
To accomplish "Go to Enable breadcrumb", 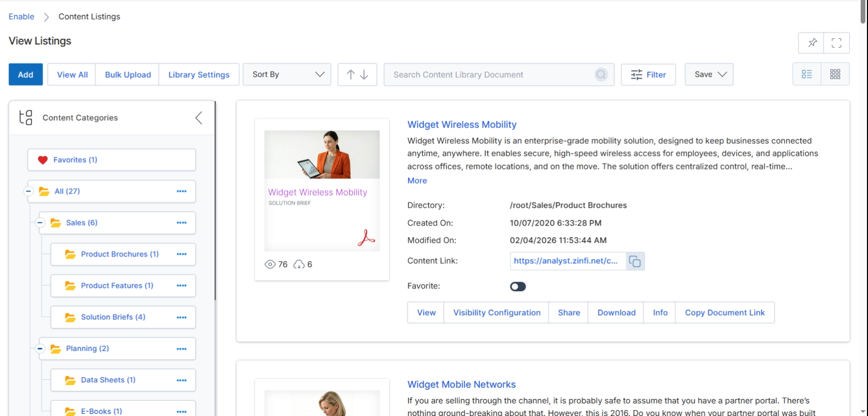I will pos(22,17).
